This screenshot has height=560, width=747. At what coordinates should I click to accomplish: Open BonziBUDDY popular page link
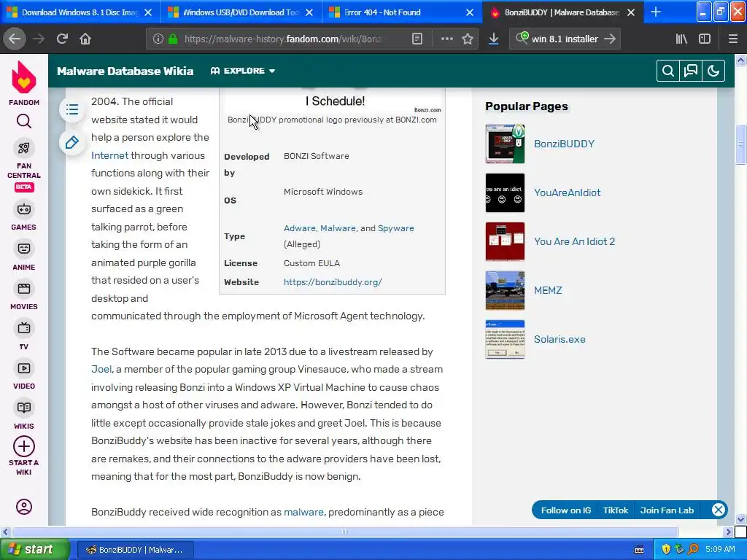[564, 144]
